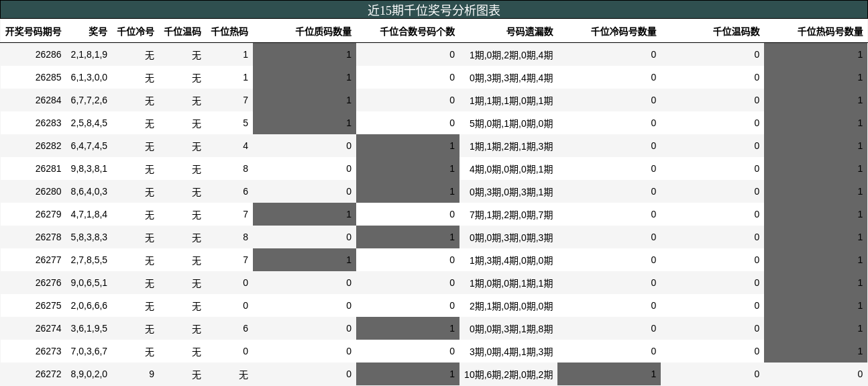Select the 奖号 column header
Screen dimensions: 868x386
tap(98, 32)
